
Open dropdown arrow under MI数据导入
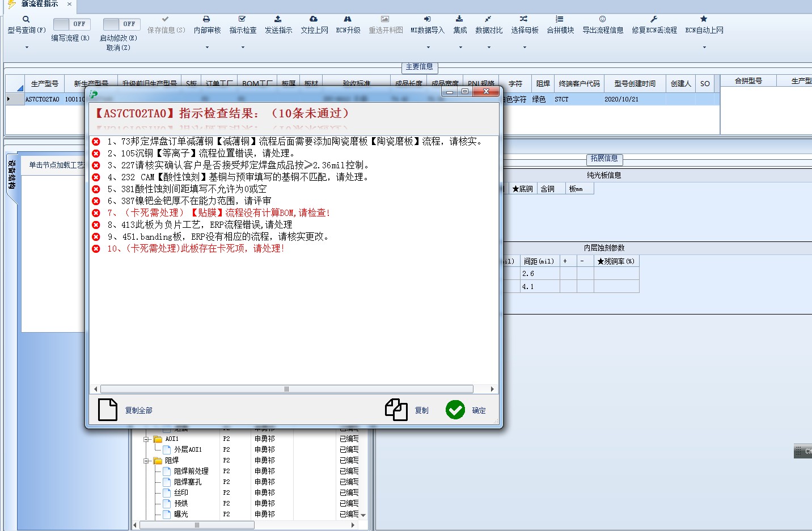pyautogui.click(x=428, y=48)
